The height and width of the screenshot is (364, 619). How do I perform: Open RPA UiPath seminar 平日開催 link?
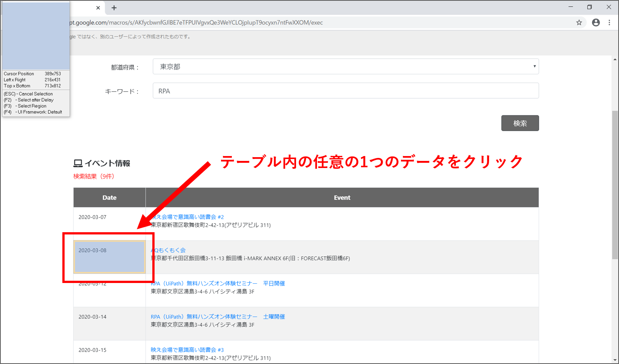click(218, 283)
